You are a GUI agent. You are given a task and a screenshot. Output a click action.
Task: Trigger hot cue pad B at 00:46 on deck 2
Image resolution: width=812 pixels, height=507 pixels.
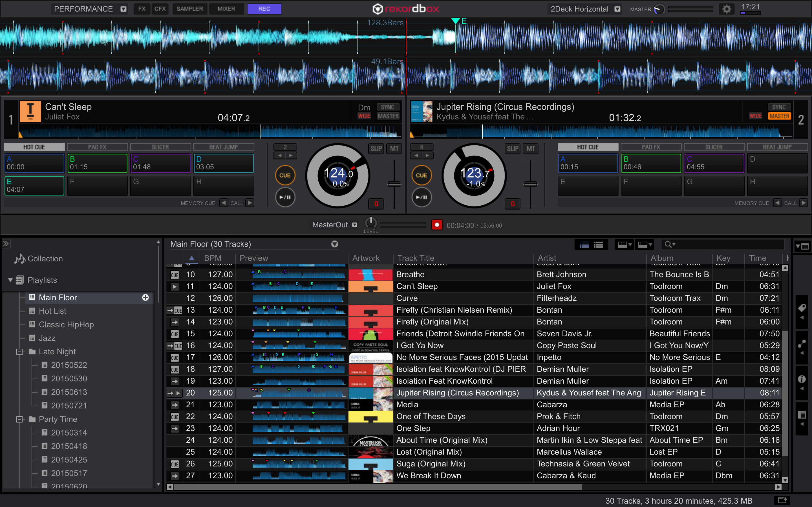pyautogui.click(x=651, y=163)
